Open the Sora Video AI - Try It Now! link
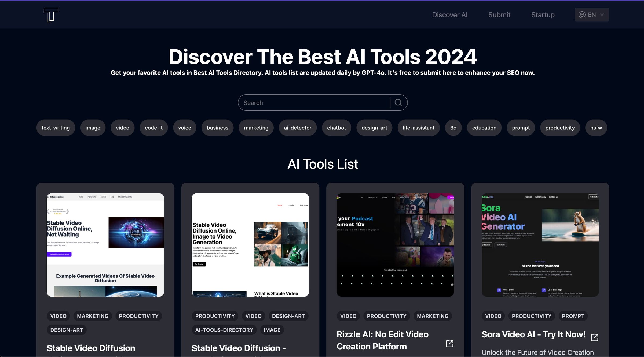Viewport: 644px width, 357px height. 533,334
